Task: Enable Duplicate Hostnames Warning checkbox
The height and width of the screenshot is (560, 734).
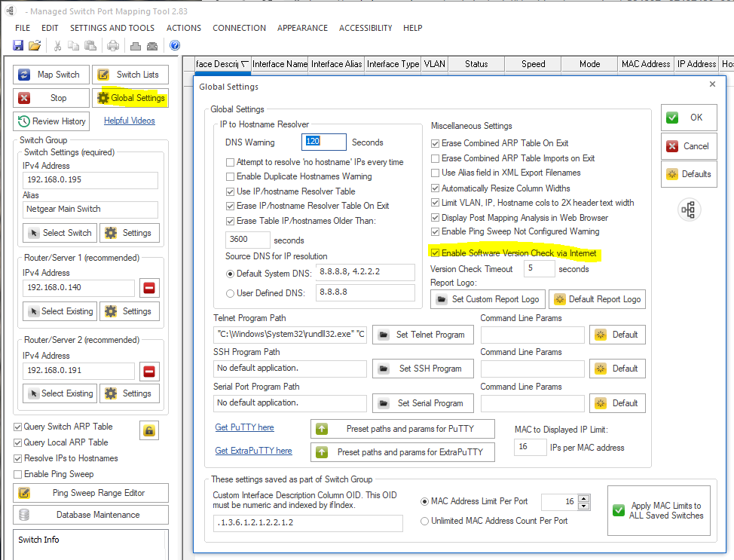Action: [x=230, y=176]
